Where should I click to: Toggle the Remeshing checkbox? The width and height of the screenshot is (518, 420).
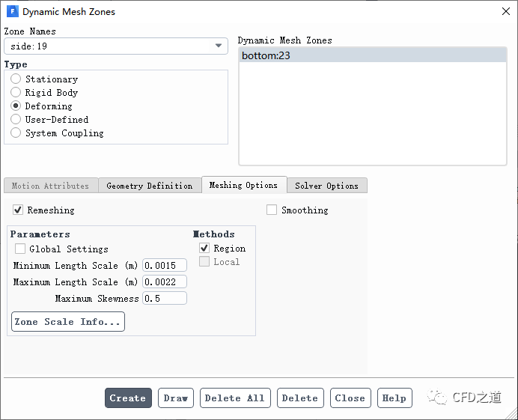19,210
